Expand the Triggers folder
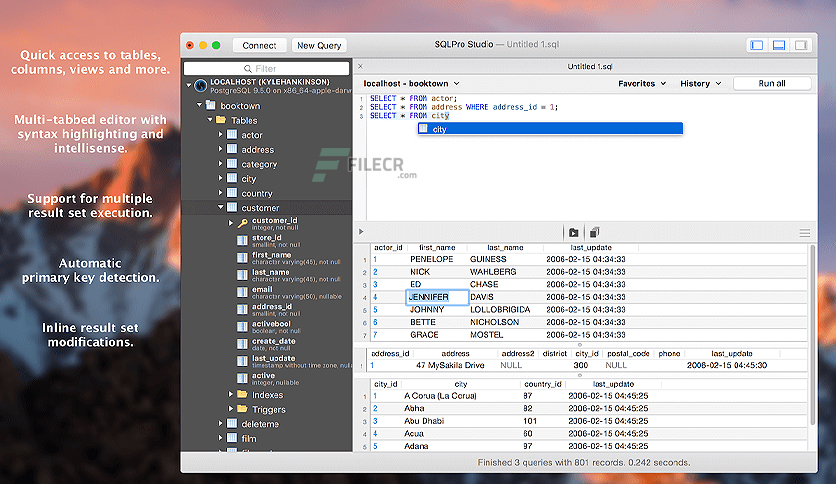 231,409
